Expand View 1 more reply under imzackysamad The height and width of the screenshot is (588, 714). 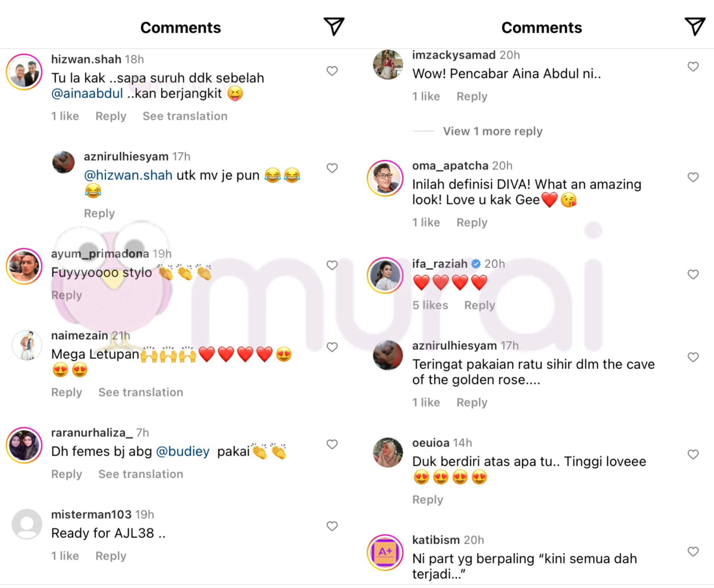[x=493, y=131]
